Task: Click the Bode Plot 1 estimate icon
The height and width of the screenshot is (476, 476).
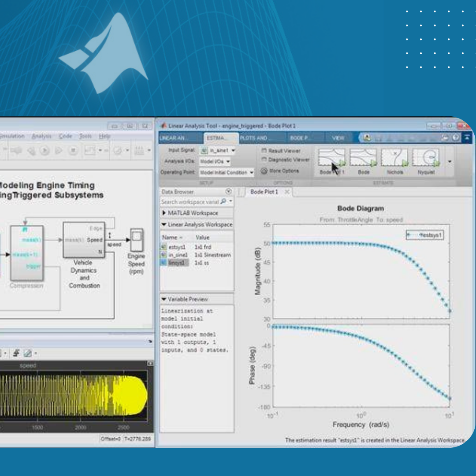Action: pos(331,158)
